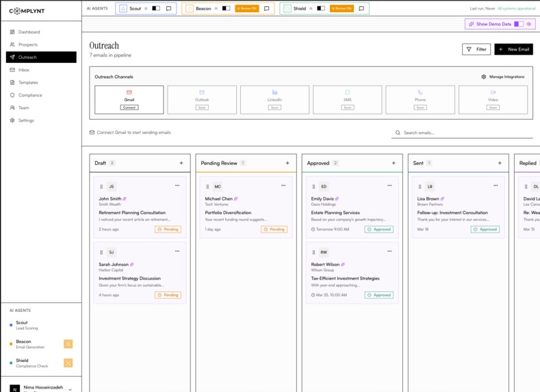Open Compliance in the sidebar

tap(41, 95)
